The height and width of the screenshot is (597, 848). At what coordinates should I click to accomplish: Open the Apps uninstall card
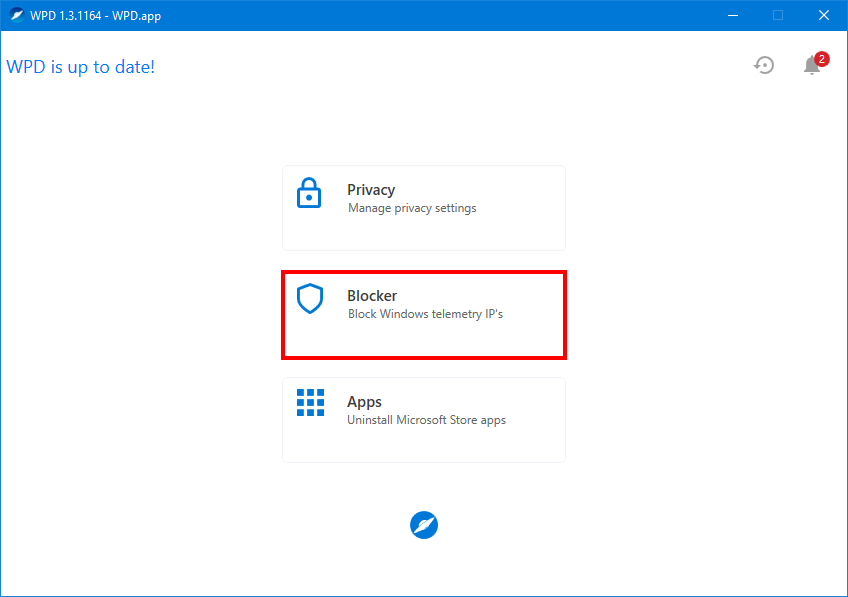coord(423,420)
